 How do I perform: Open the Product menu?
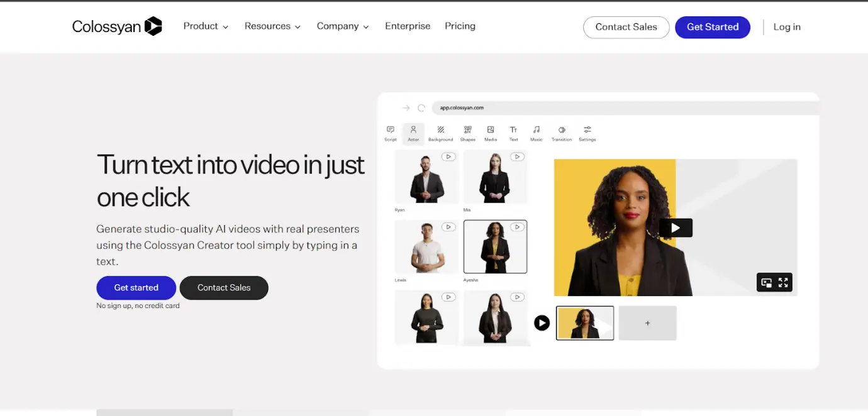pos(206,26)
